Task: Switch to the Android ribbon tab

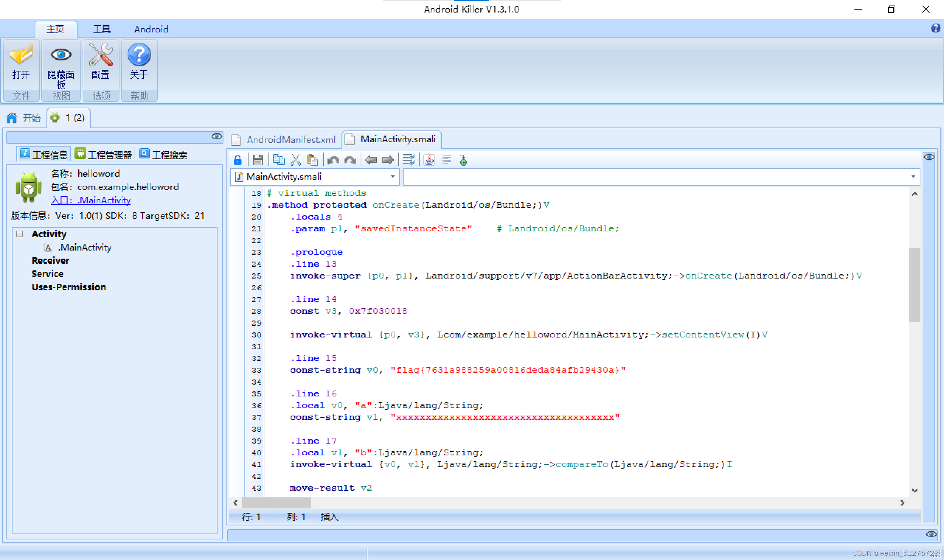Action: pos(151,29)
